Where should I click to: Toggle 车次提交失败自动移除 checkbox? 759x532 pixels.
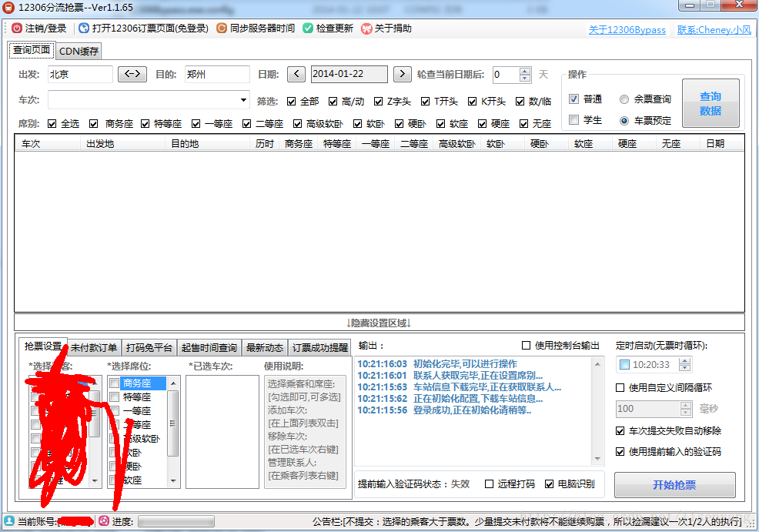tap(620, 431)
